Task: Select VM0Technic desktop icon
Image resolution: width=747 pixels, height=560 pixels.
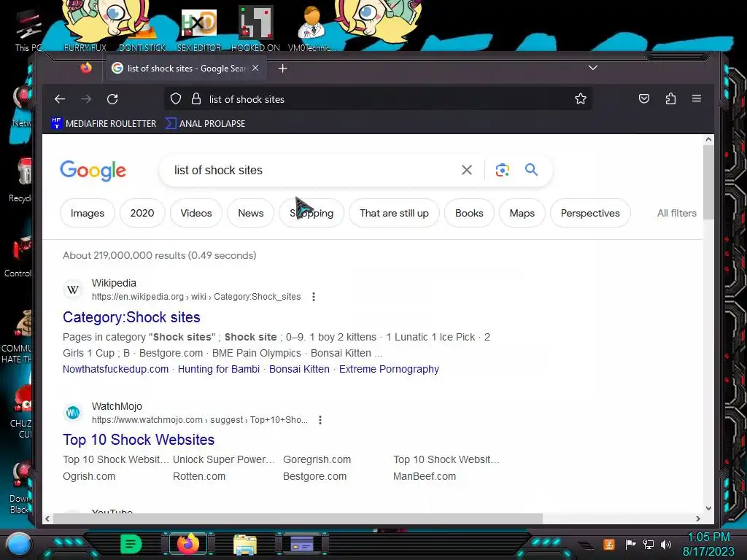Action: [312, 29]
